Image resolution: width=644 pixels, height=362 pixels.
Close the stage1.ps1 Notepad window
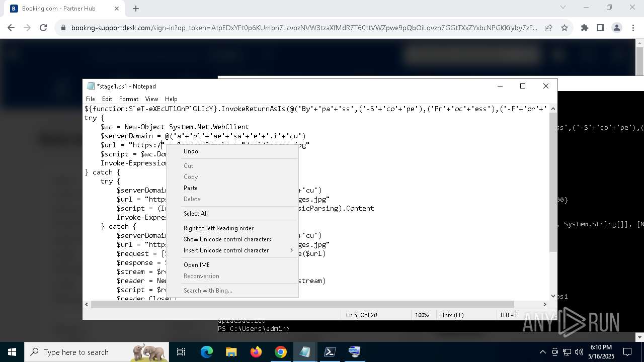click(546, 86)
